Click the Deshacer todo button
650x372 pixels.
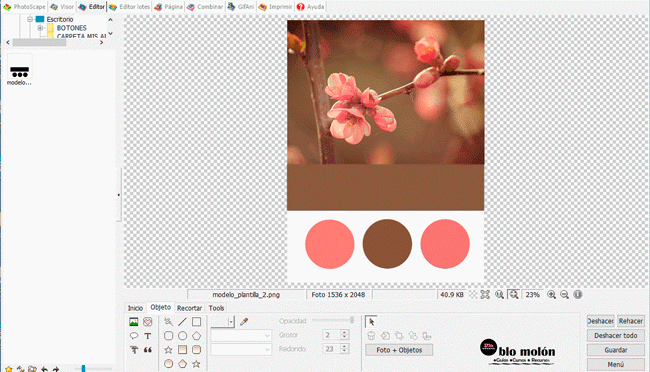point(616,336)
